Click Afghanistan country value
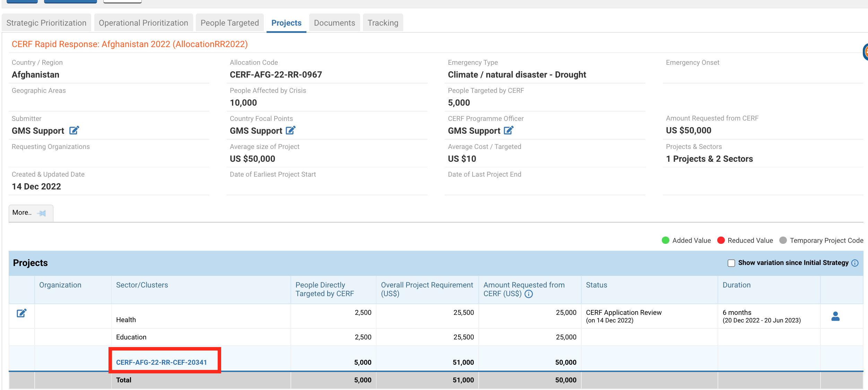The height and width of the screenshot is (390, 868). pyautogui.click(x=35, y=75)
